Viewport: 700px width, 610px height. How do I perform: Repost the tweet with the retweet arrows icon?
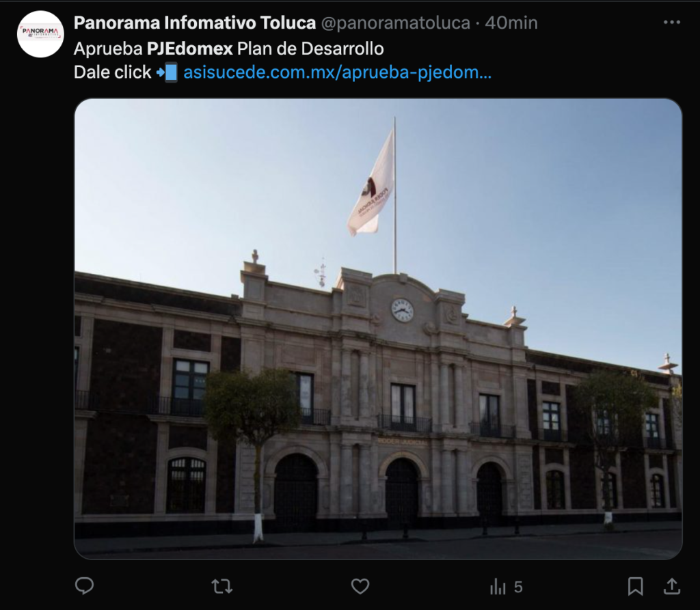(222, 586)
